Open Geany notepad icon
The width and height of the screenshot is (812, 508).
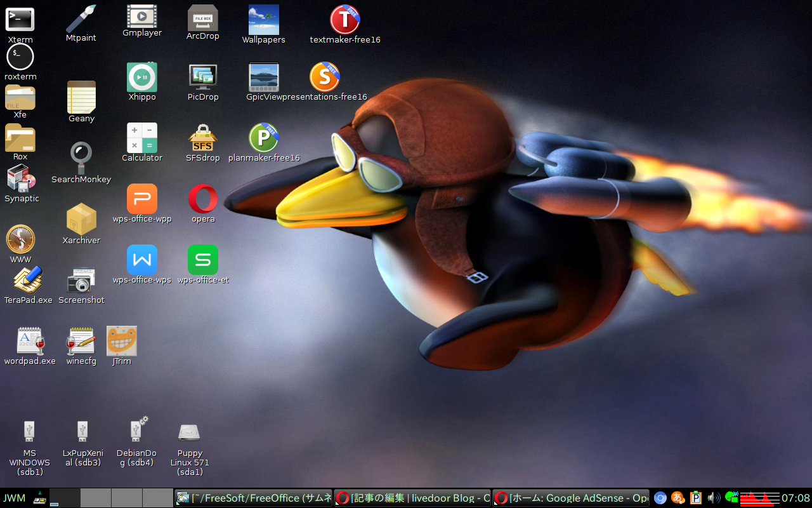coord(81,97)
